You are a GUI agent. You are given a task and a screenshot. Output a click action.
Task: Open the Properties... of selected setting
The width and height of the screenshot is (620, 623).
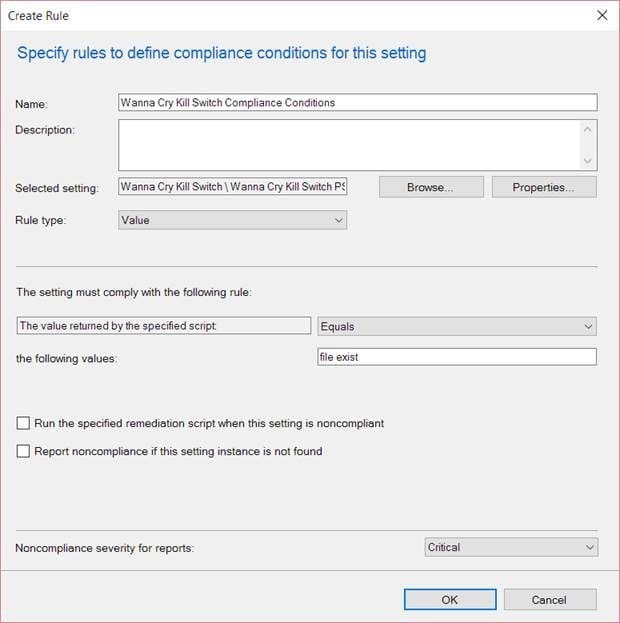point(544,187)
